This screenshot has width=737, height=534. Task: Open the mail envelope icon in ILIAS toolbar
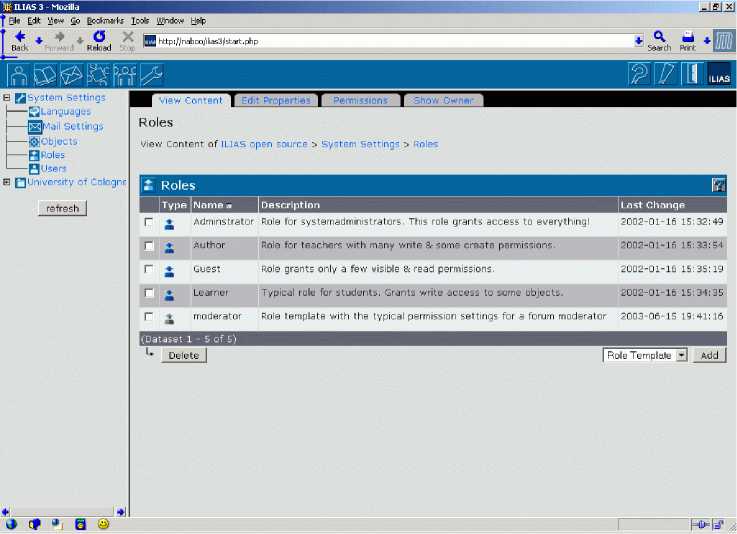click(72, 75)
